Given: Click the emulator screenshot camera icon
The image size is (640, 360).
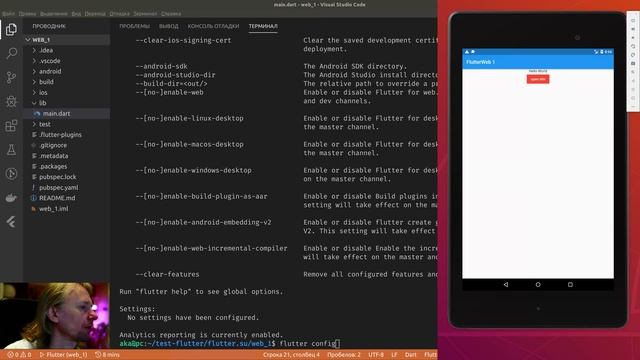Looking at the screenshot, I should click(x=633, y=63).
